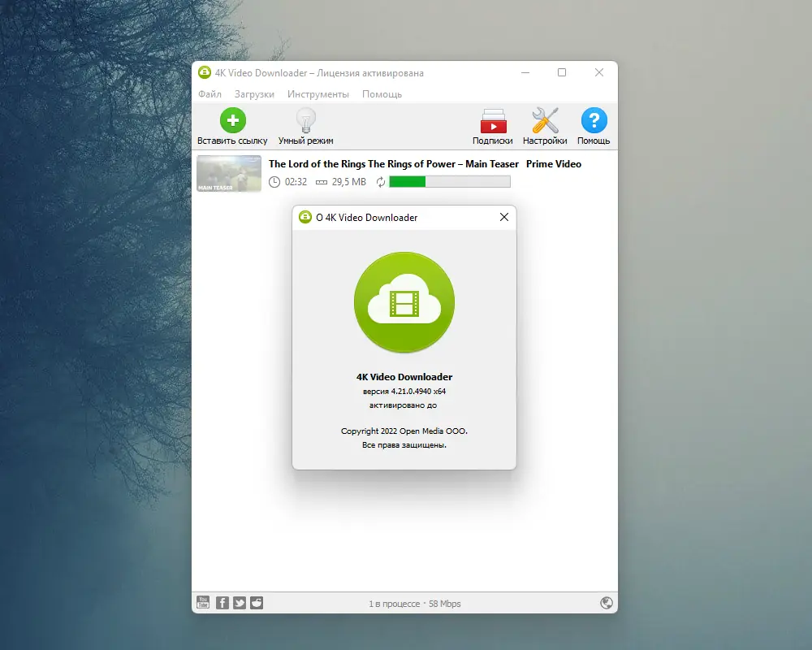Click 'Все права защищены.' text
The image size is (812, 650).
pyautogui.click(x=404, y=444)
